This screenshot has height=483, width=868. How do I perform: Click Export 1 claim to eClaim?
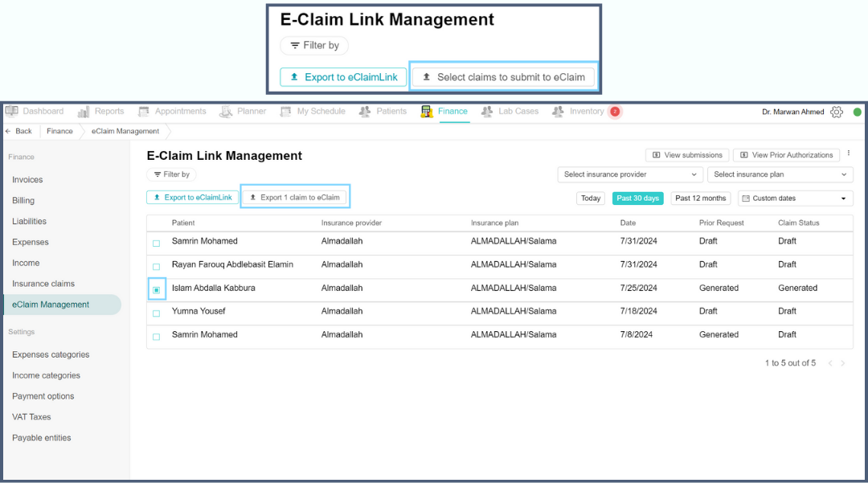[x=294, y=198]
